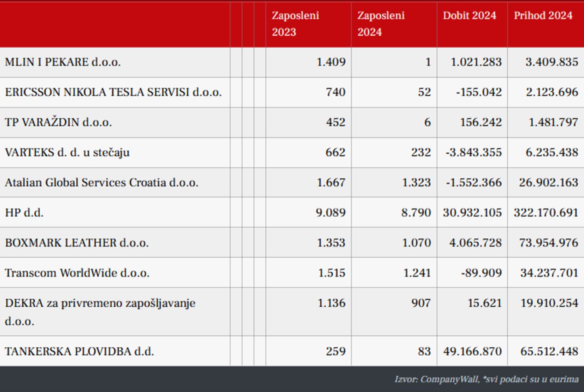Viewport: 584px width, 392px height.
Task: Click the 9.089 employees cell for HP
Action: pyautogui.click(x=330, y=213)
